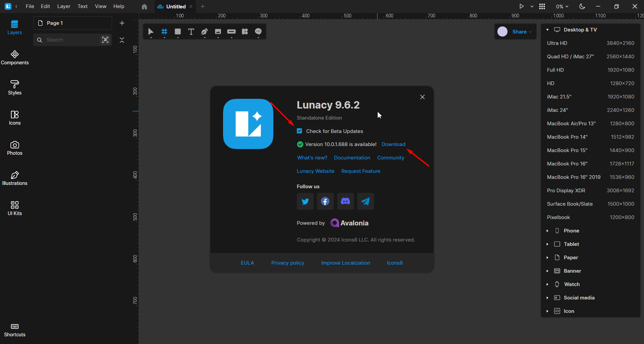Open the File menu
The width and height of the screenshot is (644, 344).
tap(30, 6)
